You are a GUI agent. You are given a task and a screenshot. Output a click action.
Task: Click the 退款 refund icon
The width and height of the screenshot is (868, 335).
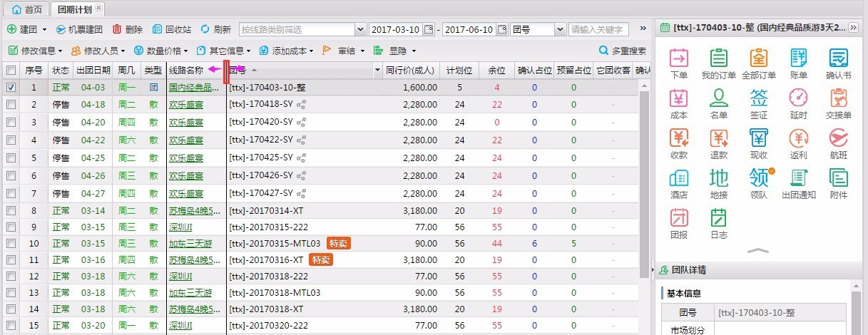coord(718,143)
